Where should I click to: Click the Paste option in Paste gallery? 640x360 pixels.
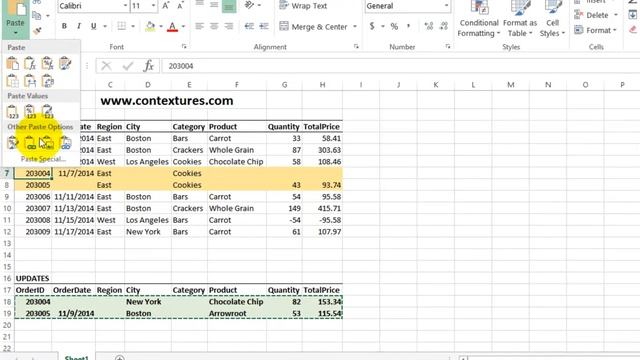13,64
